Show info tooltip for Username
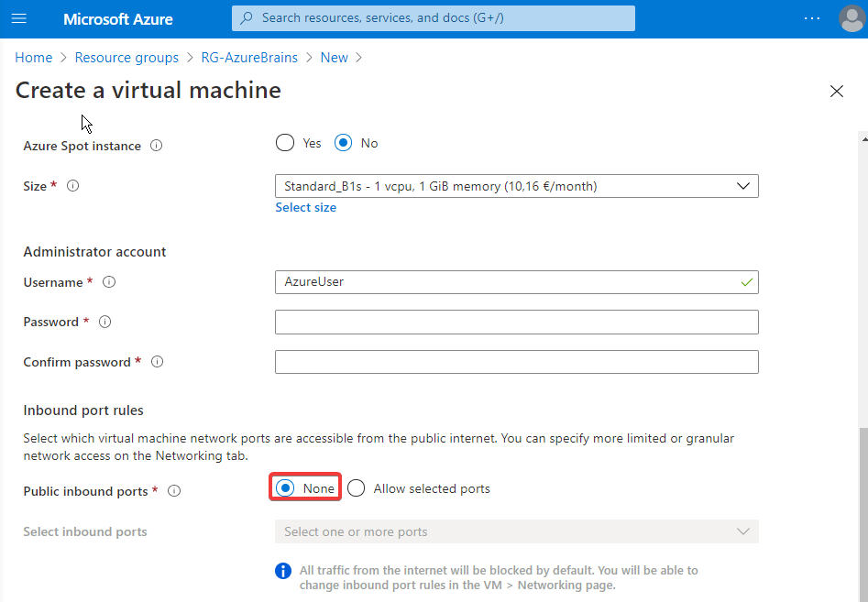868x602 pixels. point(110,282)
